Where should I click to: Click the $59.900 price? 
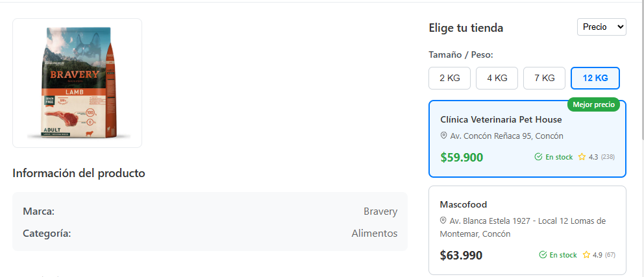462,157
